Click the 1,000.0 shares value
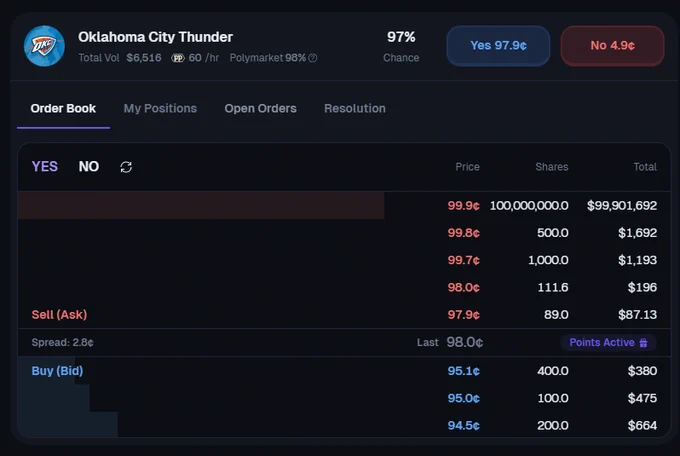This screenshot has width=680, height=456. point(548,260)
